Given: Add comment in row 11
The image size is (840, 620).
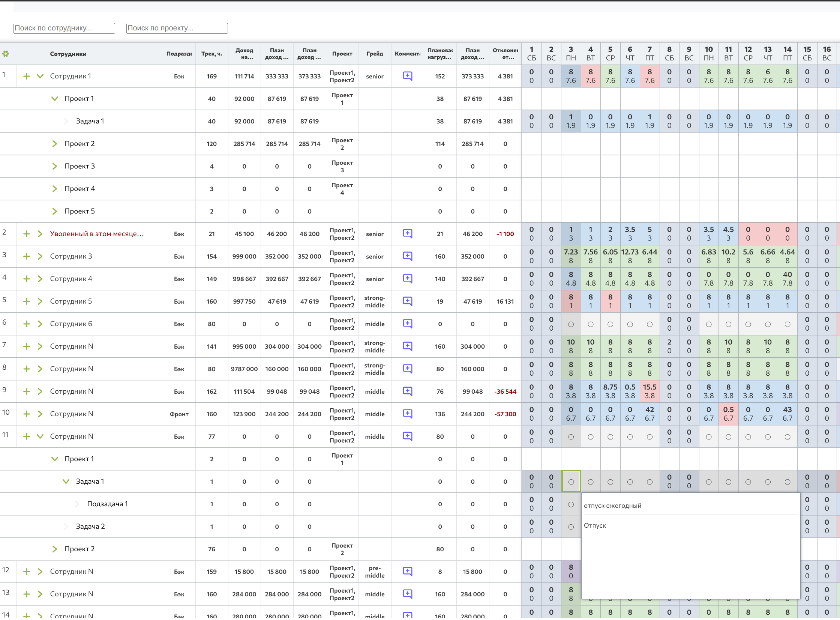Looking at the screenshot, I should point(408,436).
